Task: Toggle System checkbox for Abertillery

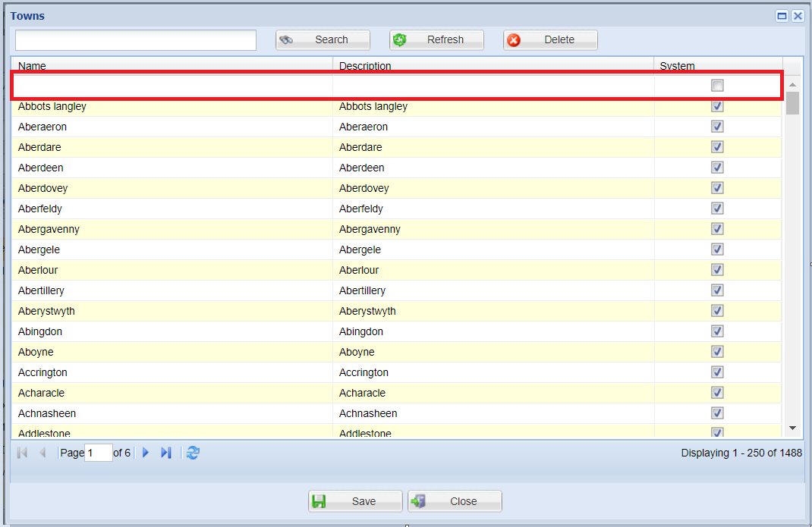Action: 717,290
